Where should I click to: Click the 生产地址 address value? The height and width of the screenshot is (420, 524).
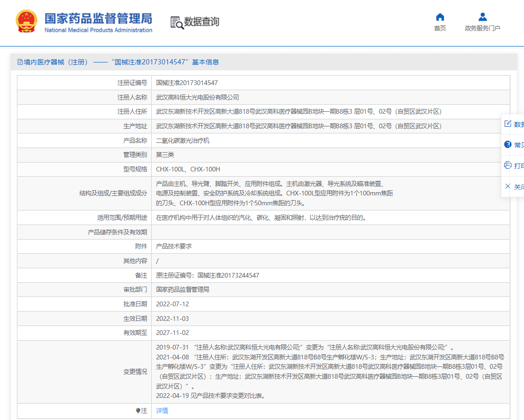pyautogui.click(x=299, y=126)
